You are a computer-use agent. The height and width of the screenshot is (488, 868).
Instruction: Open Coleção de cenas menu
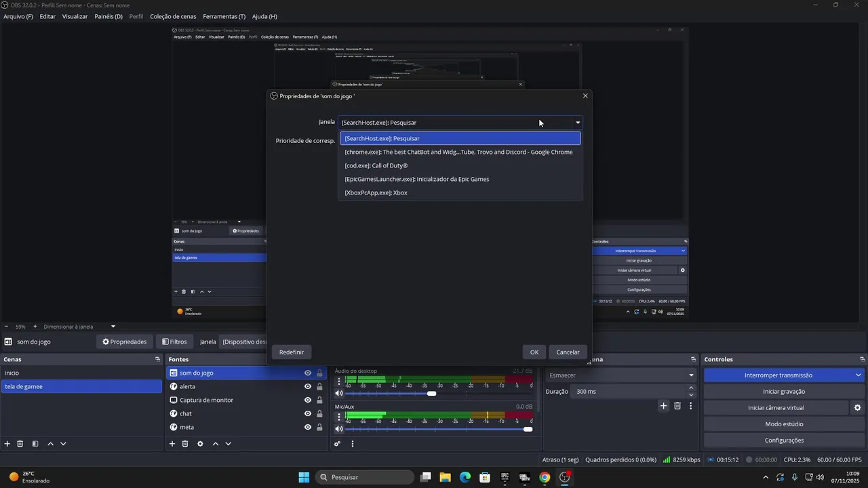pos(174,16)
